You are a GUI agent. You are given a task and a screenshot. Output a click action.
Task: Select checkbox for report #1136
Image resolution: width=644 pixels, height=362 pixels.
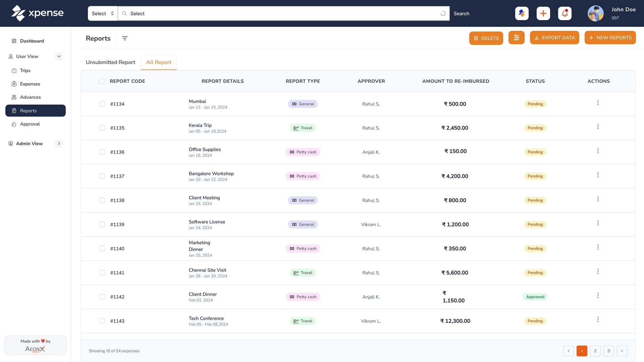102,152
